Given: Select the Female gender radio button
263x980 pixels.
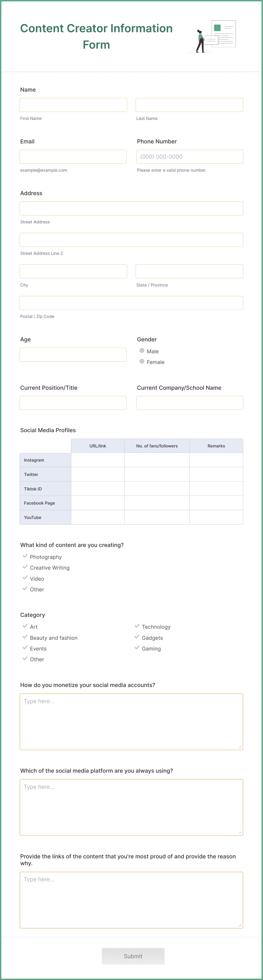Looking at the screenshot, I should tap(142, 361).
